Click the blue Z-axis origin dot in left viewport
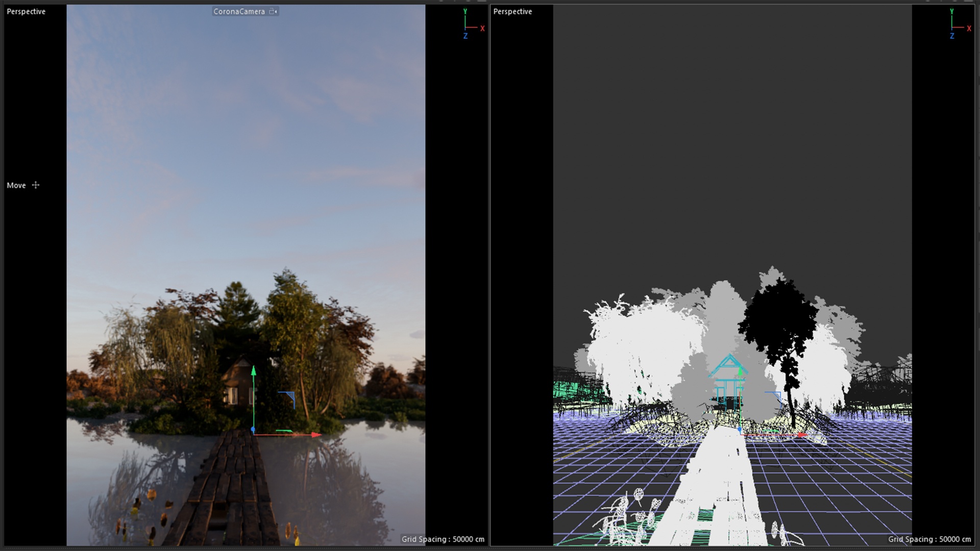This screenshot has height=551, width=980. 253,430
